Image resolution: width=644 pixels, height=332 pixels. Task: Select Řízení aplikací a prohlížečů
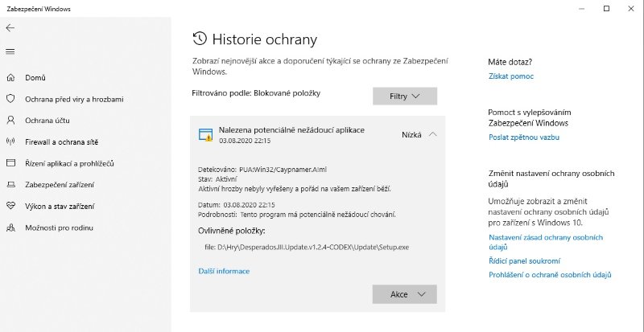point(69,163)
